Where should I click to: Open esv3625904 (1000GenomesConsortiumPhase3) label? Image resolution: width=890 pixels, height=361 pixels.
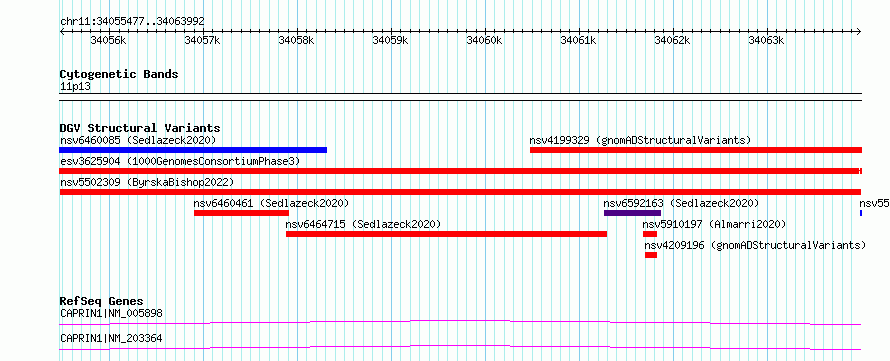click(x=180, y=161)
